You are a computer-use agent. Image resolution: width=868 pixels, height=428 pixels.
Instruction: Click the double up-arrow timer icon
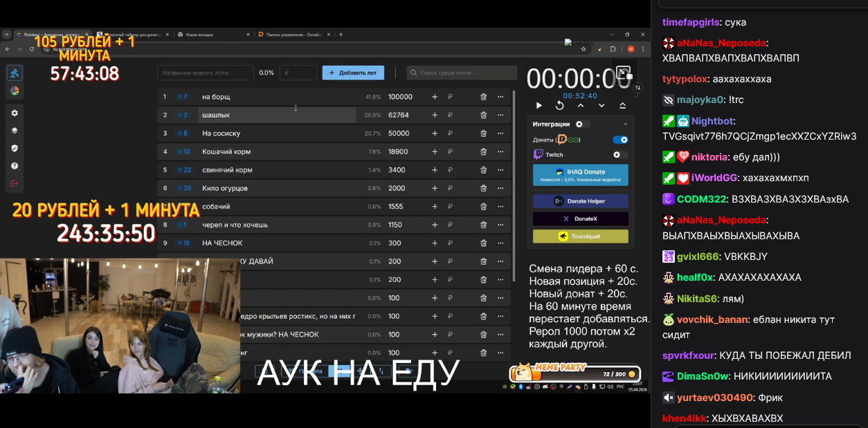click(622, 105)
